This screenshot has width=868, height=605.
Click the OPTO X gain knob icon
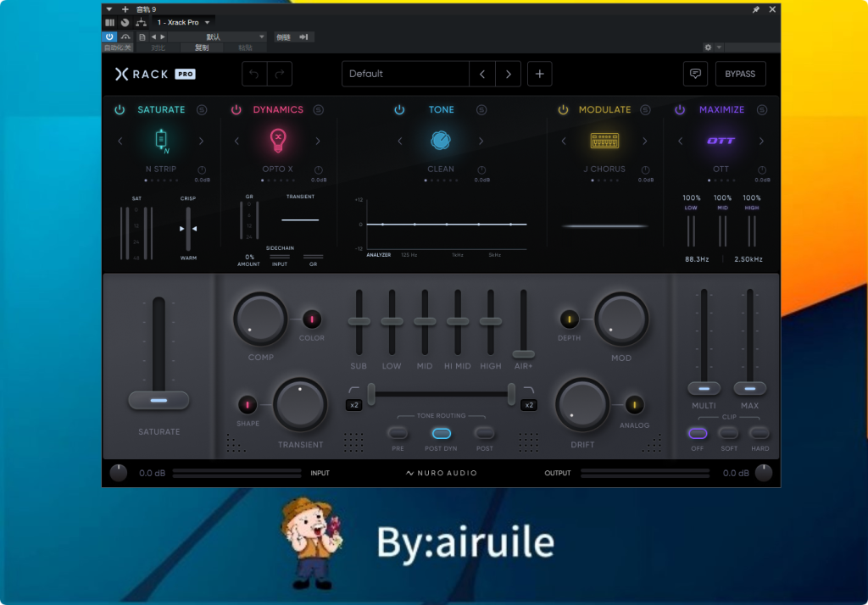pos(319,170)
